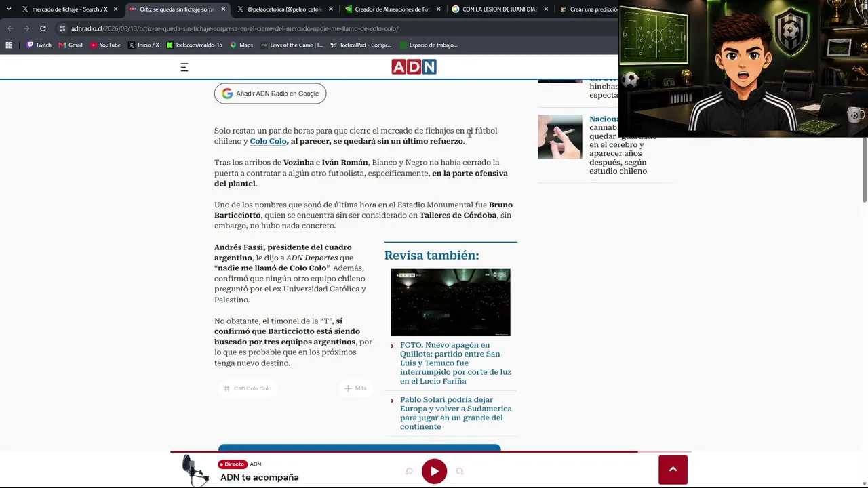Close the CON LA LESION DE JUANI DIAZ tab
This screenshot has height=488, width=868.
tap(546, 9)
